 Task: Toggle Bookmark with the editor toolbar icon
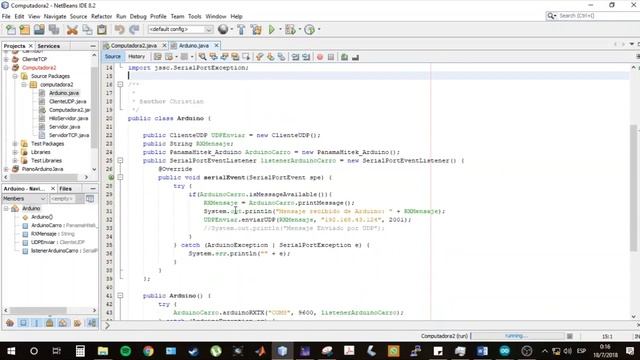tap(281, 57)
